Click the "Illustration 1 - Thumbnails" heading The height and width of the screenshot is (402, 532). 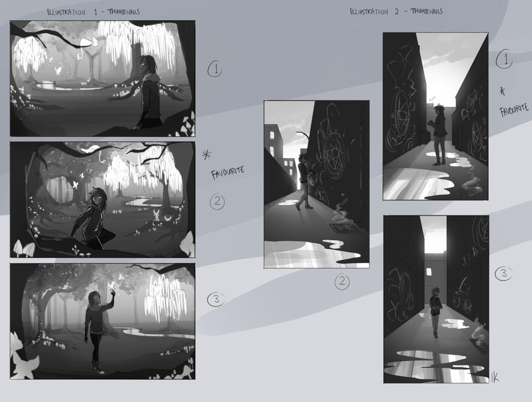pyautogui.click(x=94, y=12)
